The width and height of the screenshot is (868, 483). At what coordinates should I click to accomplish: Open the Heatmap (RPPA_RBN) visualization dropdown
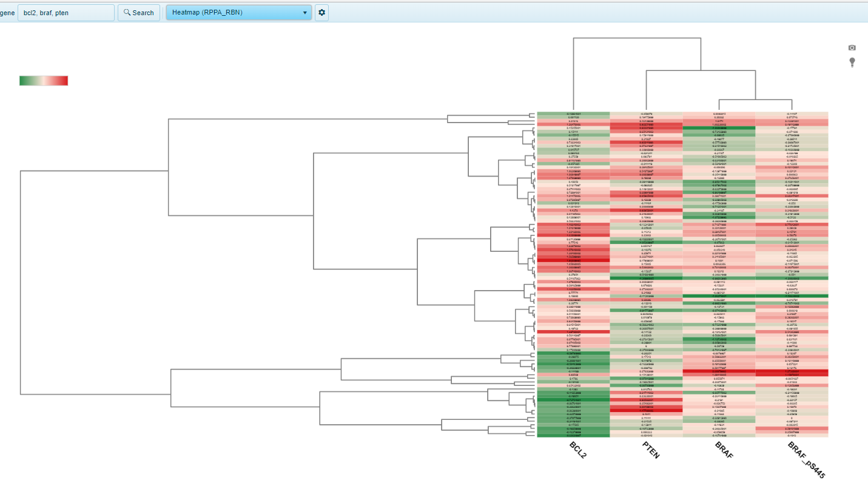tap(234, 12)
